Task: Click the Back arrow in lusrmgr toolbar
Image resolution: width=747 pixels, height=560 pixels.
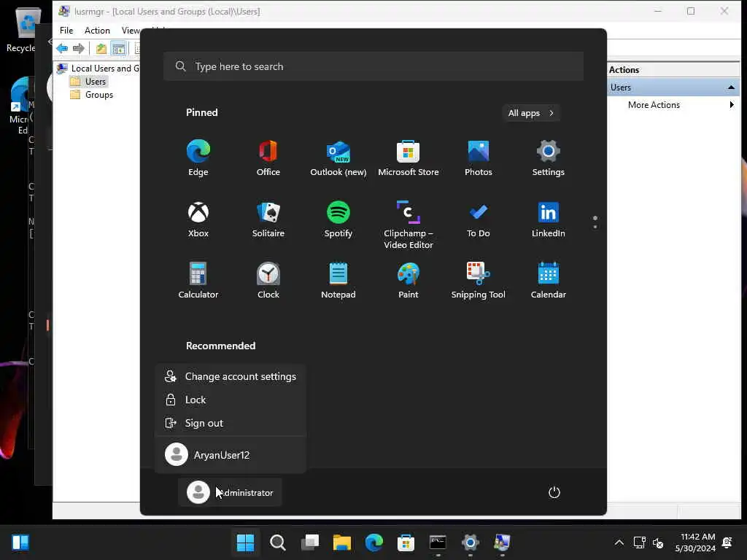Action: point(62,48)
